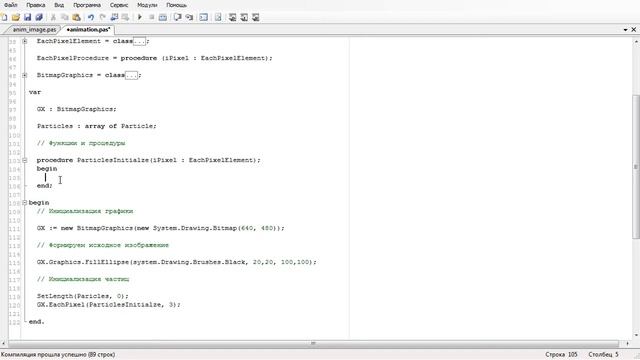The height and width of the screenshot is (360, 640).
Task: Click middle of three monitor icons
Action: (x=244, y=17)
